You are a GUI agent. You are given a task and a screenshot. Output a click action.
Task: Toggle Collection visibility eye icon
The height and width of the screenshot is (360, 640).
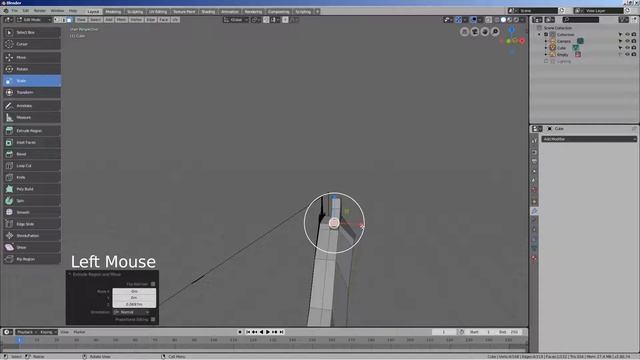point(627,35)
